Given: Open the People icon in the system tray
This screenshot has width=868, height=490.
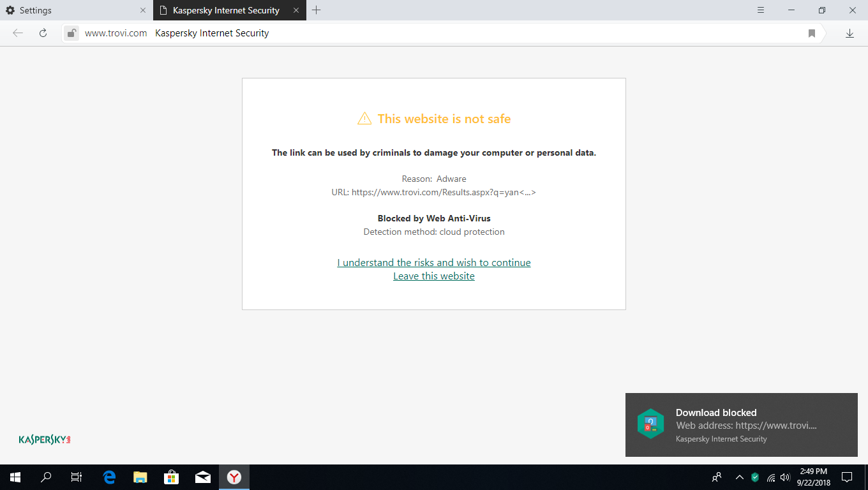Looking at the screenshot, I should tap(717, 477).
